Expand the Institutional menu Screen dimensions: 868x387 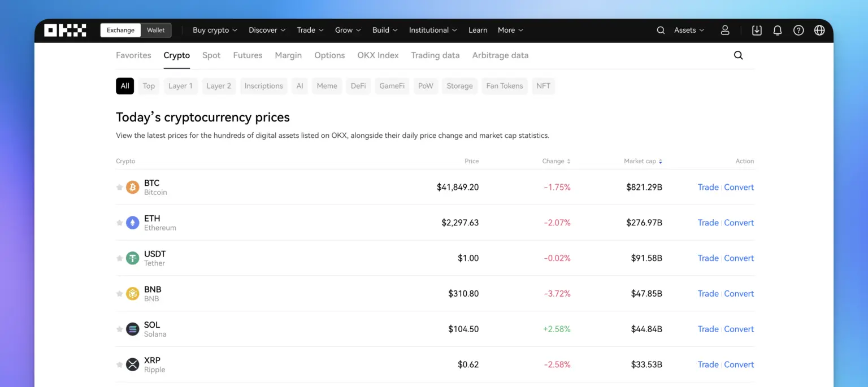[x=433, y=30]
